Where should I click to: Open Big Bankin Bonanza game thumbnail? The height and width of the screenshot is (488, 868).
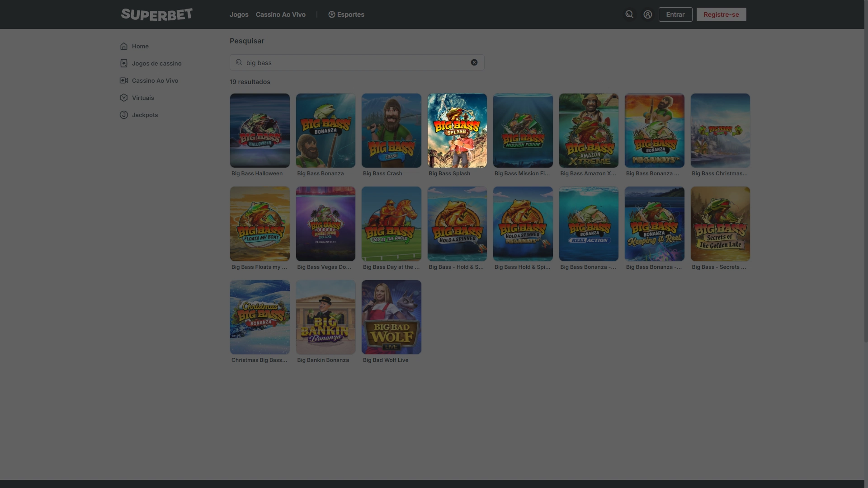point(325,317)
